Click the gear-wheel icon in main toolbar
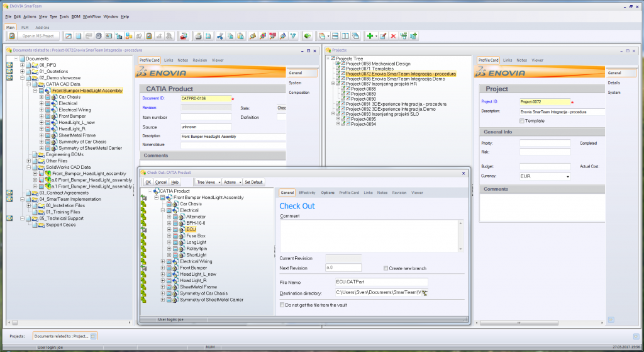Viewport: 644px width, 352px height. tap(99, 36)
